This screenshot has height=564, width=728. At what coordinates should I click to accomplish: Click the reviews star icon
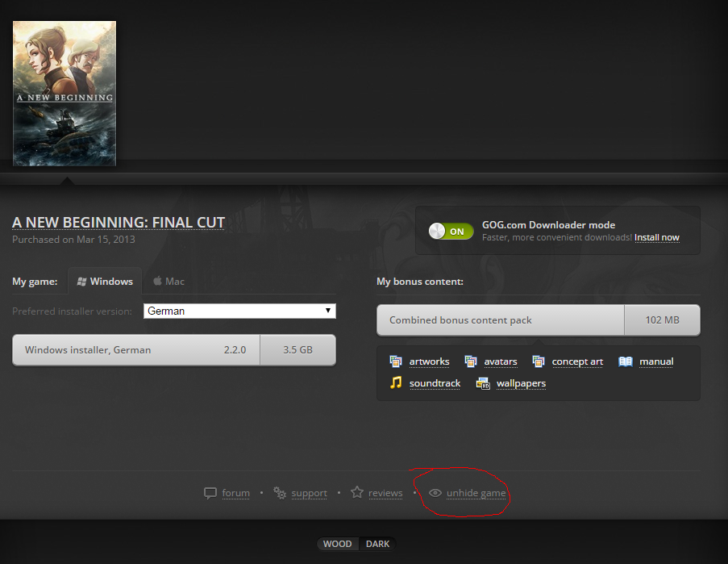point(357,492)
